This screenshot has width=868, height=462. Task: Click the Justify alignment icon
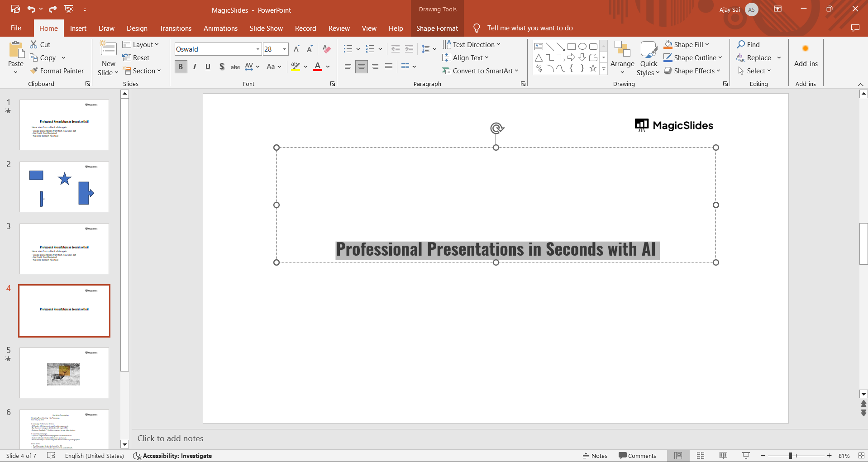(389, 67)
